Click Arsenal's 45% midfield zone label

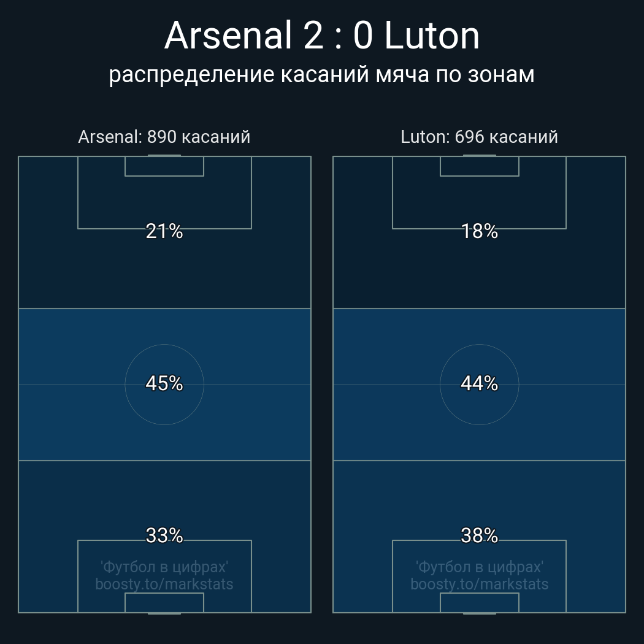point(164,383)
